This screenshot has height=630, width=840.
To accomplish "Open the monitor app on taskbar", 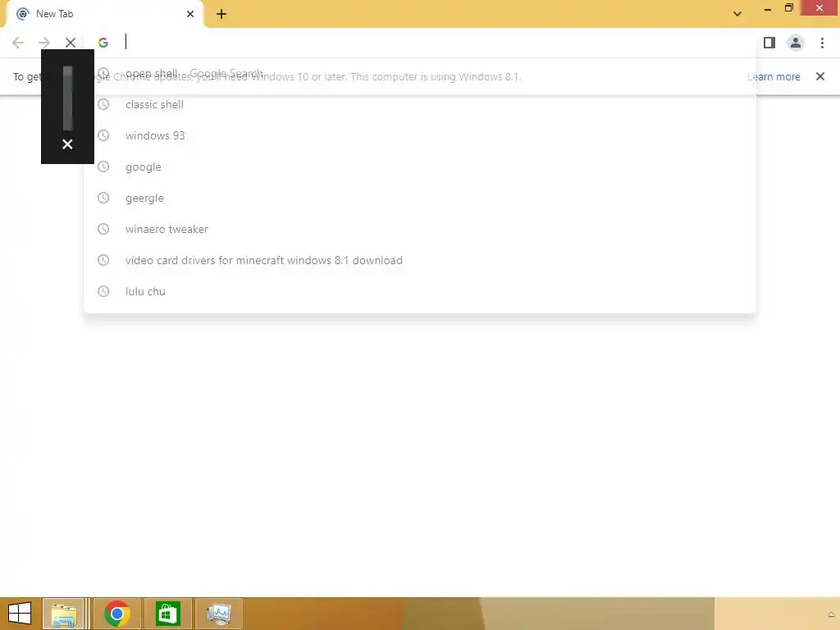I will pos(218,614).
